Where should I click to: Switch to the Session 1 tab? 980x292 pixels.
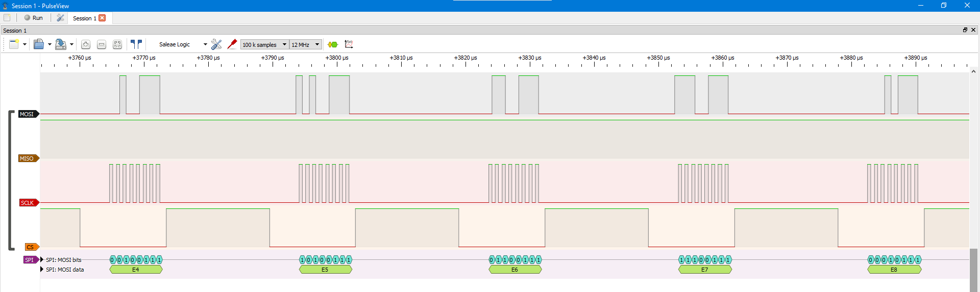pyautogui.click(x=84, y=18)
